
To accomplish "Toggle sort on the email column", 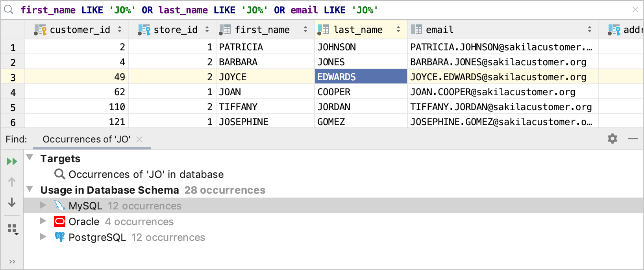I will [x=589, y=30].
